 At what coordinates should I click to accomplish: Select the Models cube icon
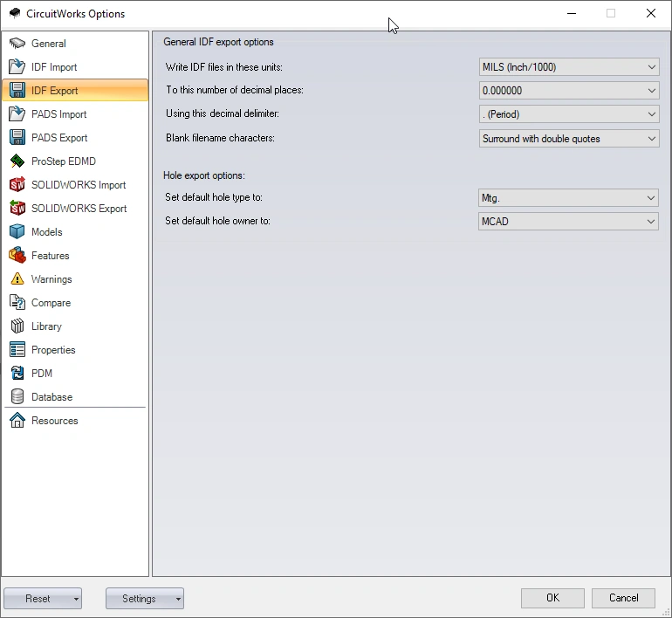point(17,232)
